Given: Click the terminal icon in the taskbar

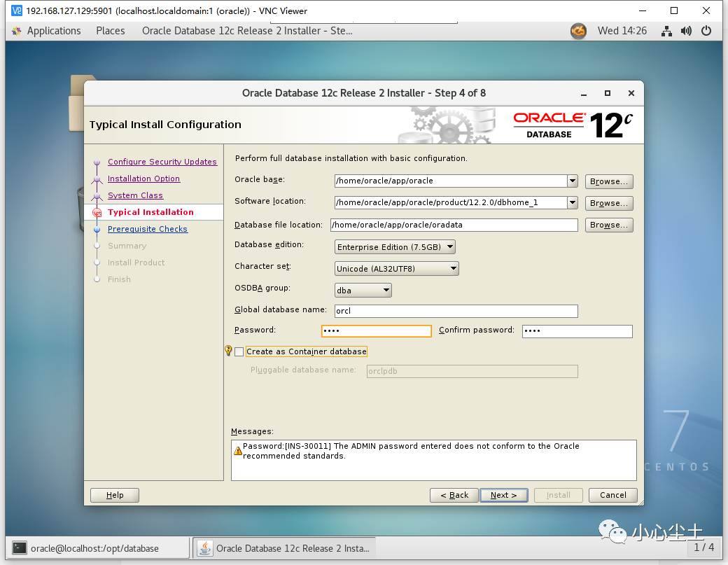Looking at the screenshot, I should tap(20, 548).
